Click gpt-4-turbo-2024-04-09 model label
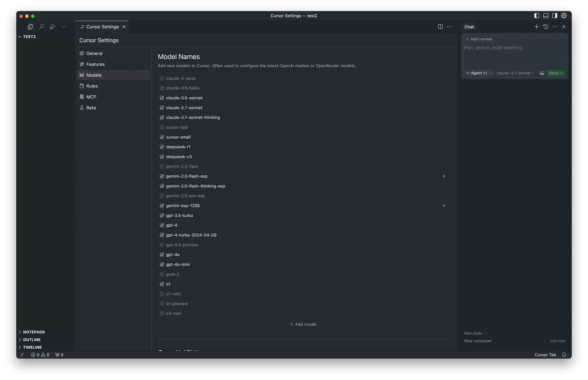Screen dimensions: 588x380 [x=191, y=235]
